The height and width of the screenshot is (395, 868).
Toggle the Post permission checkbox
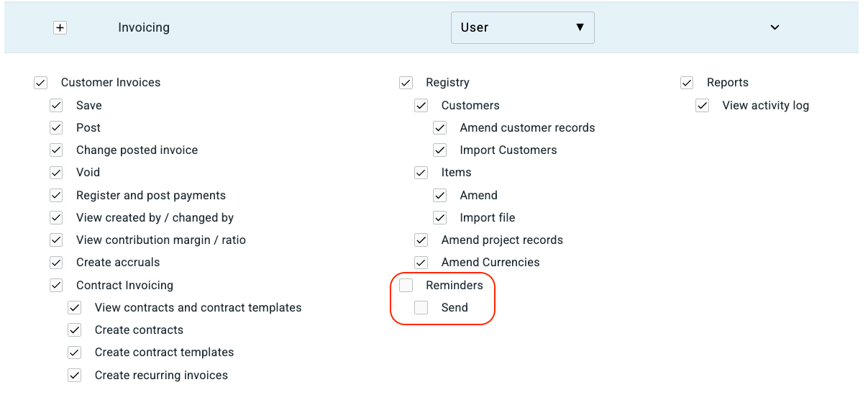tap(56, 128)
